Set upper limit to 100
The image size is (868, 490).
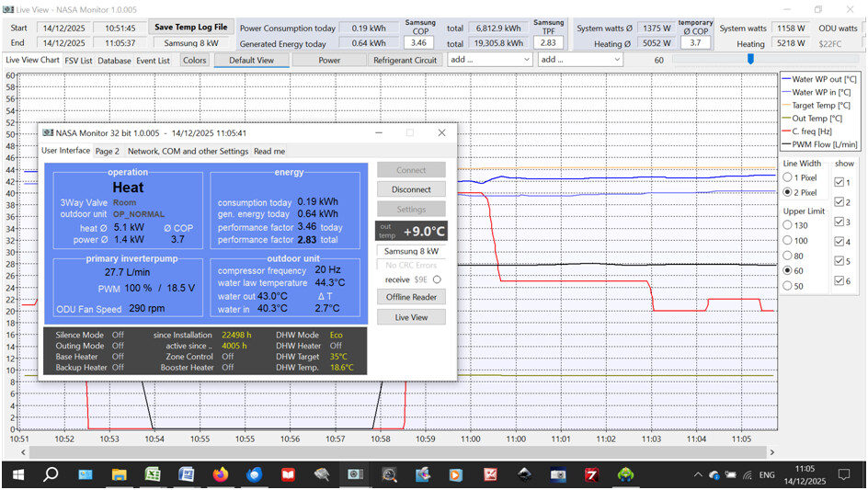[x=787, y=240]
